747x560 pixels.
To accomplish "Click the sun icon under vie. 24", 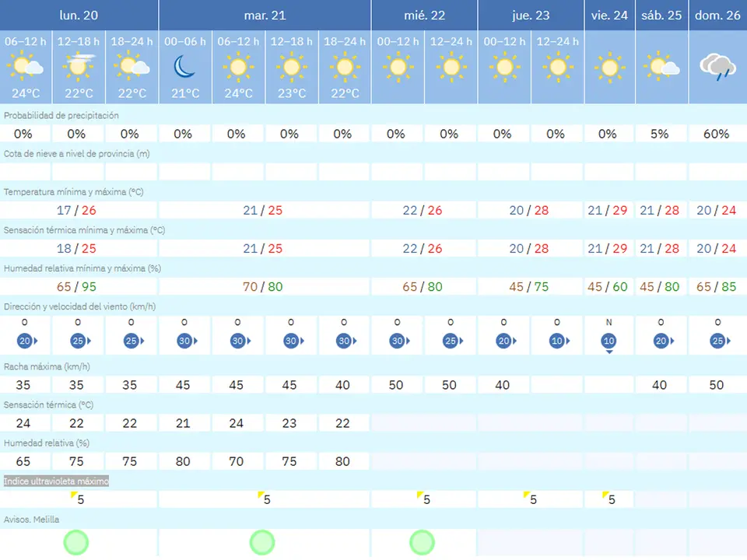I will coord(610,68).
